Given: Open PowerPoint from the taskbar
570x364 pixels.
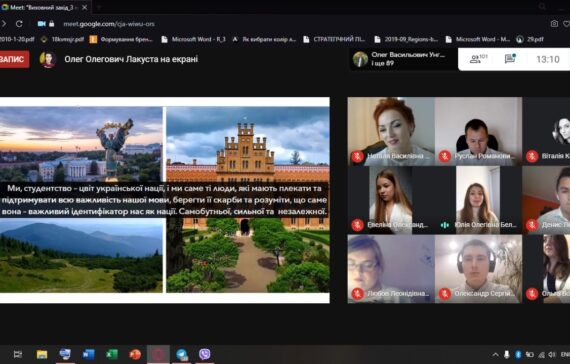Looking at the screenshot, I should point(135,354).
